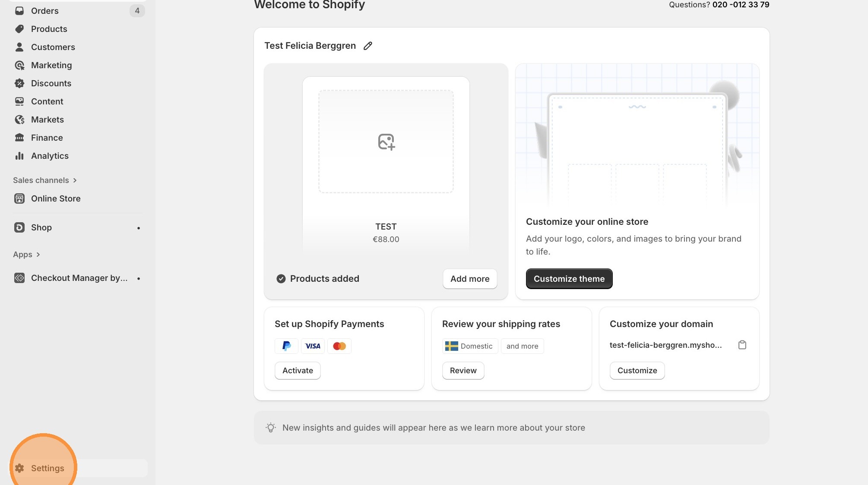Open Orders in the sidebar
The width and height of the screenshot is (868, 485).
point(44,11)
